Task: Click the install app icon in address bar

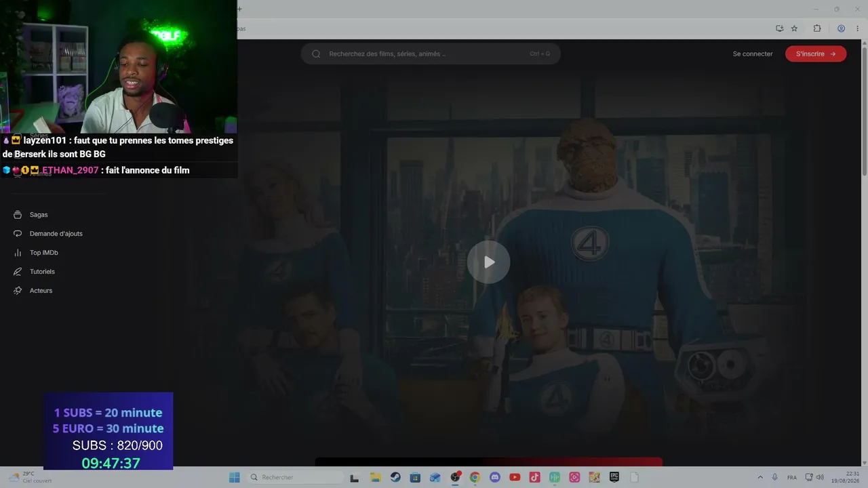Action: coord(780,28)
